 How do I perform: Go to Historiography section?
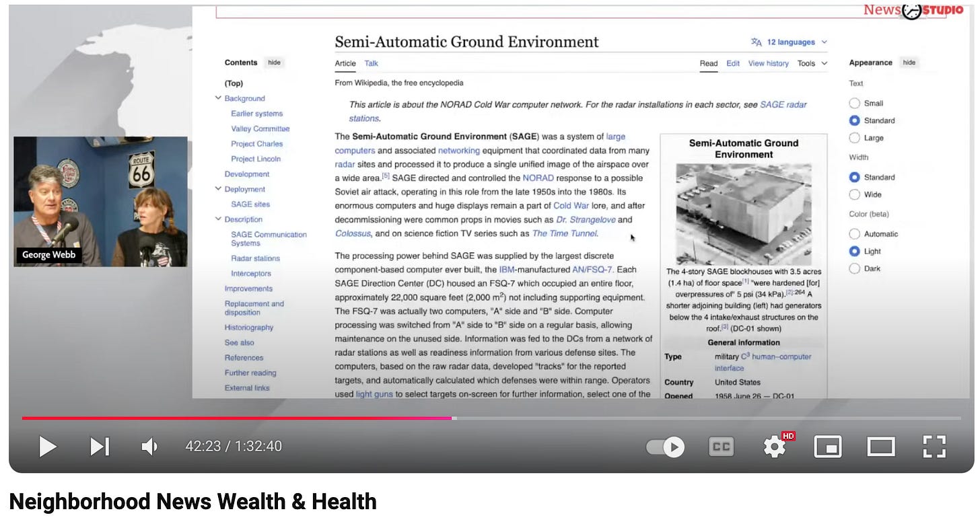tap(249, 328)
